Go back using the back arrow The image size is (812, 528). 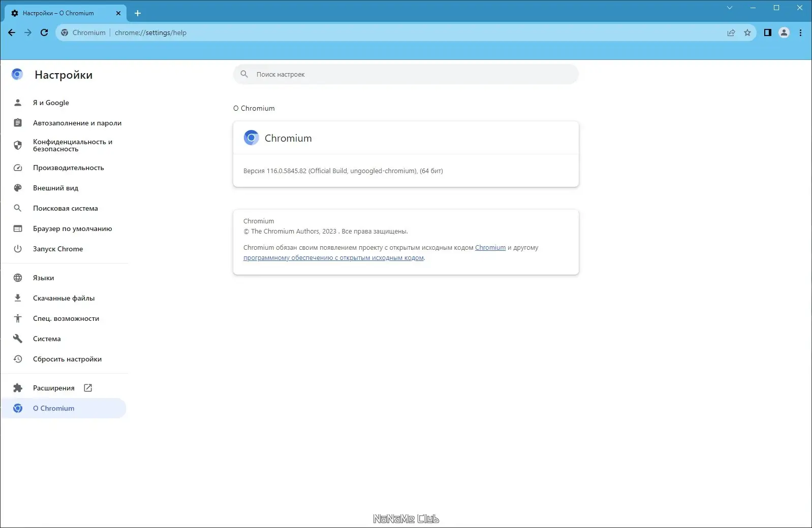12,32
